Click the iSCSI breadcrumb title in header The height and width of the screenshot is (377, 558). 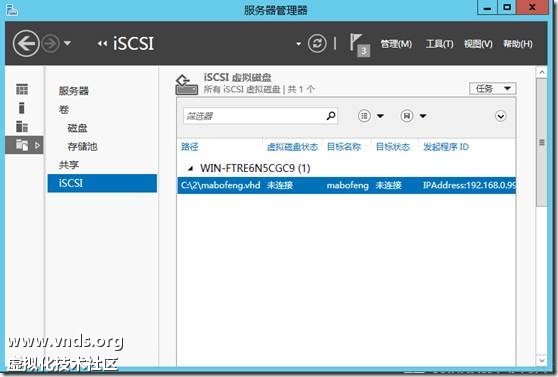click(133, 44)
